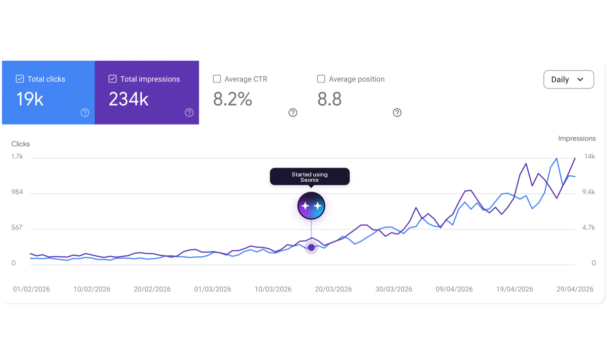Click the 8.2% average CTR value

coord(233,99)
